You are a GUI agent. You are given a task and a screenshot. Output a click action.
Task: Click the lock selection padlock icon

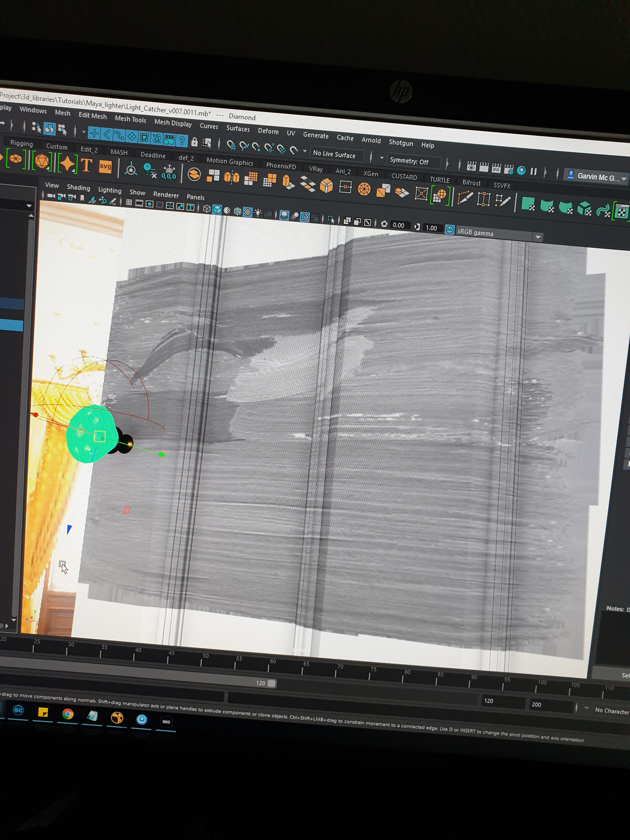coord(194,142)
